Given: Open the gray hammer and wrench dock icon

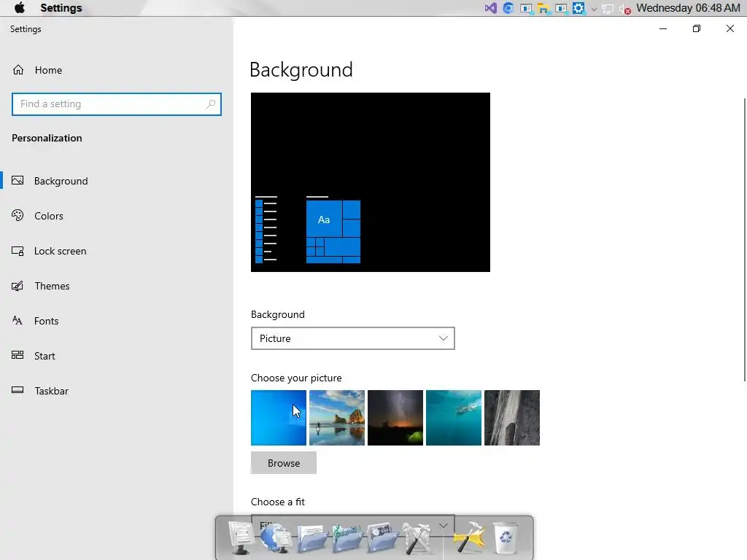Looking at the screenshot, I should pos(417,538).
